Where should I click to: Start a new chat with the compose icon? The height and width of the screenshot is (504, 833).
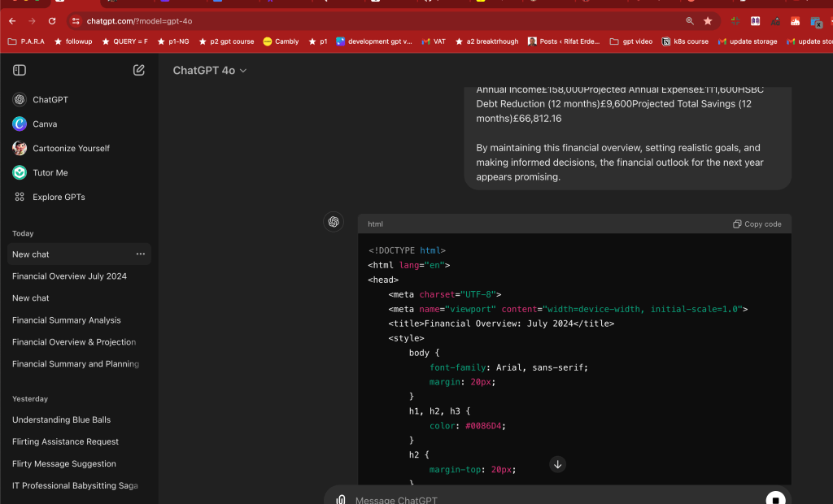(x=138, y=70)
